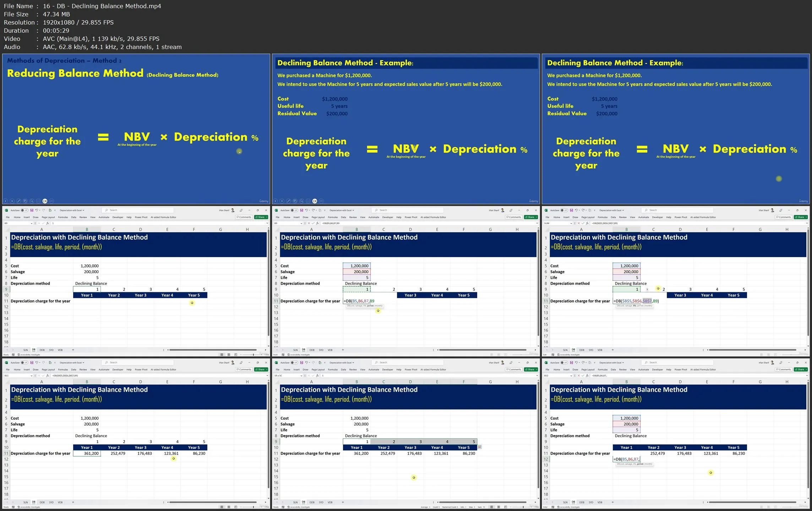Viewport: 812px width, 511px height.
Task: Click column G header in the Name Box B12 frame
Action: [760, 382]
